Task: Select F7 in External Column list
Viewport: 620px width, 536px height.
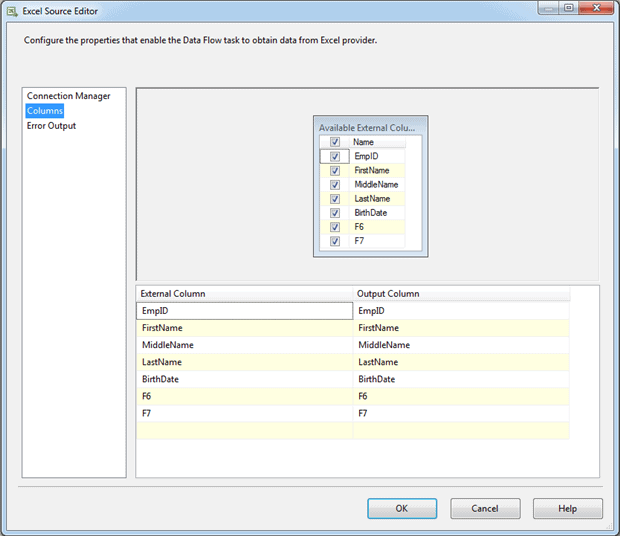Action: click(x=244, y=413)
